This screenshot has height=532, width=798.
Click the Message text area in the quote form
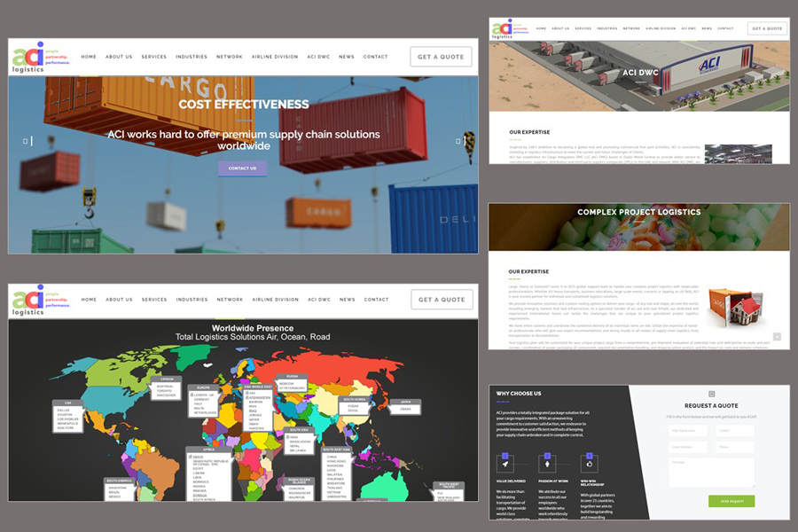710,472
